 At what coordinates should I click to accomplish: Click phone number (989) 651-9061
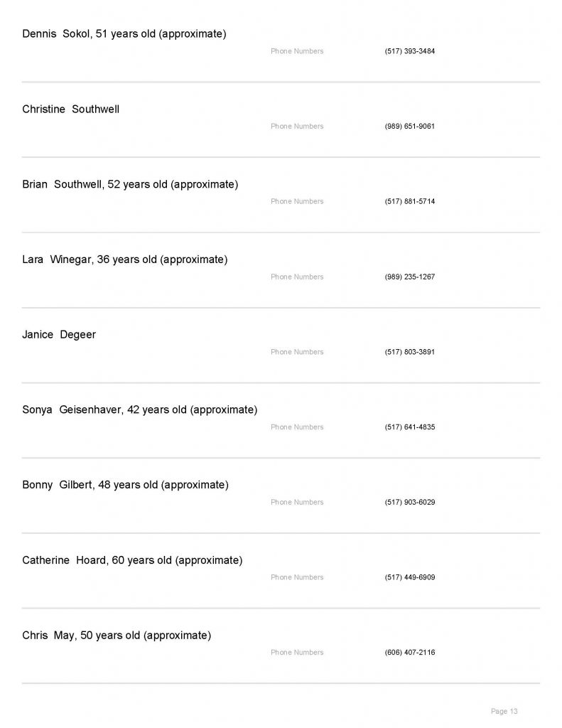(x=409, y=127)
